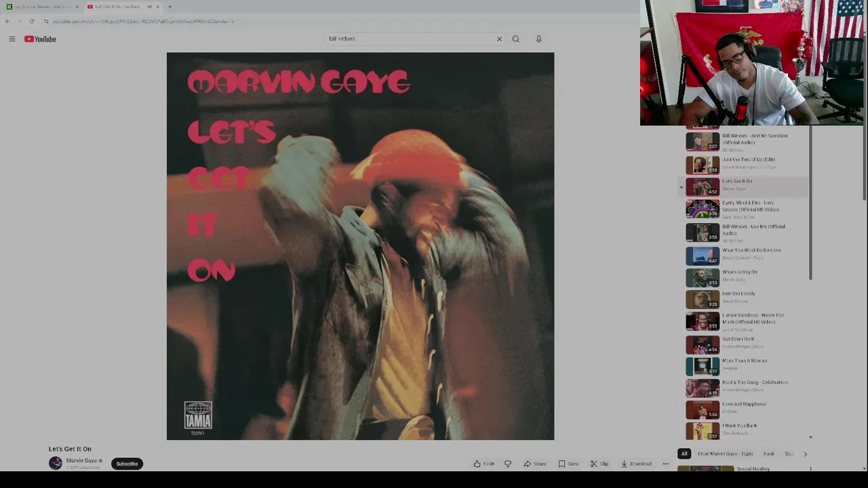Play Love and Happiness by Al Green
This screenshot has width=868, height=488.
(745, 409)
